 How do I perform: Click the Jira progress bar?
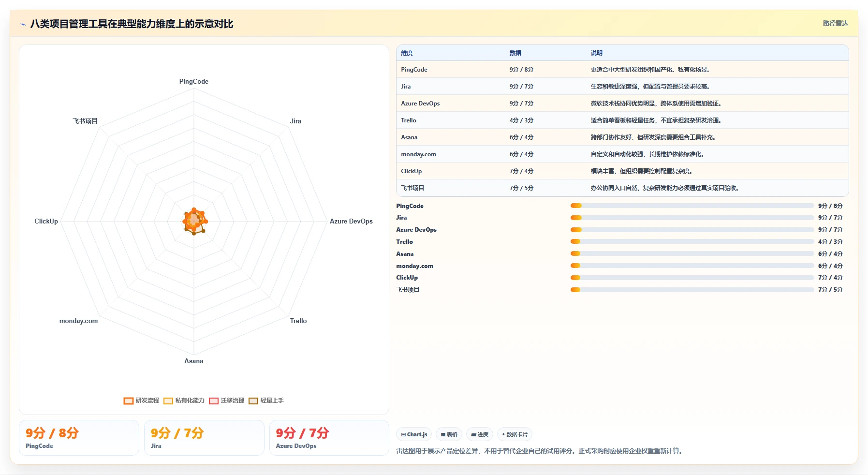[692, 218]
